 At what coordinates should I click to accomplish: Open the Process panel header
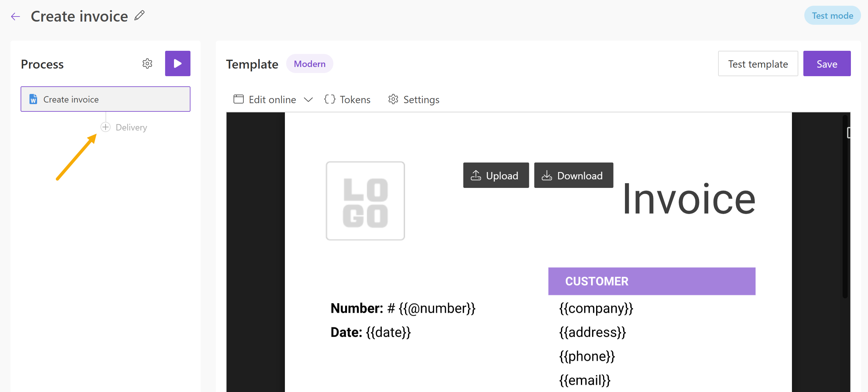(42, 64)
